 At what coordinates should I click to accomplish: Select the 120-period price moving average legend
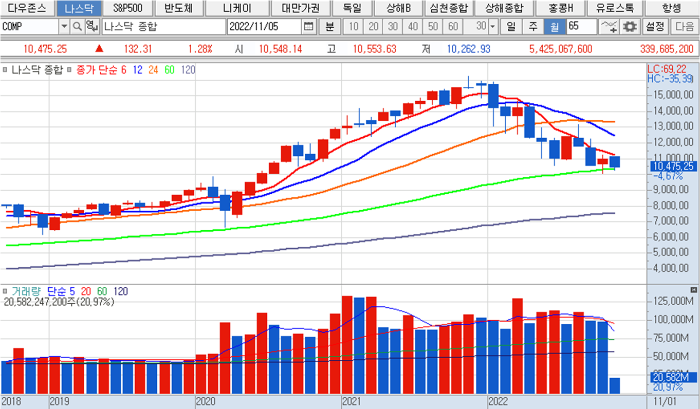[188, 70]
